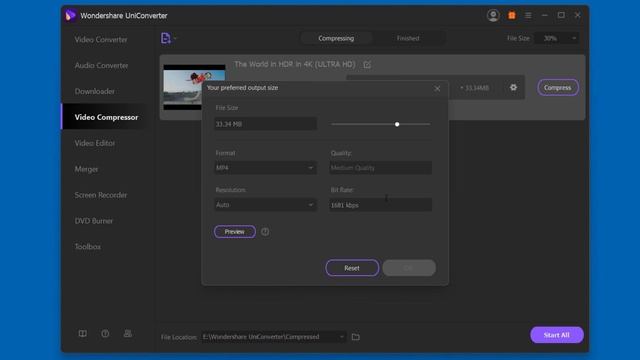Click the Reset button
Image resolution: width=640 pixels, height=360 pixels.
tap(352, 268)
